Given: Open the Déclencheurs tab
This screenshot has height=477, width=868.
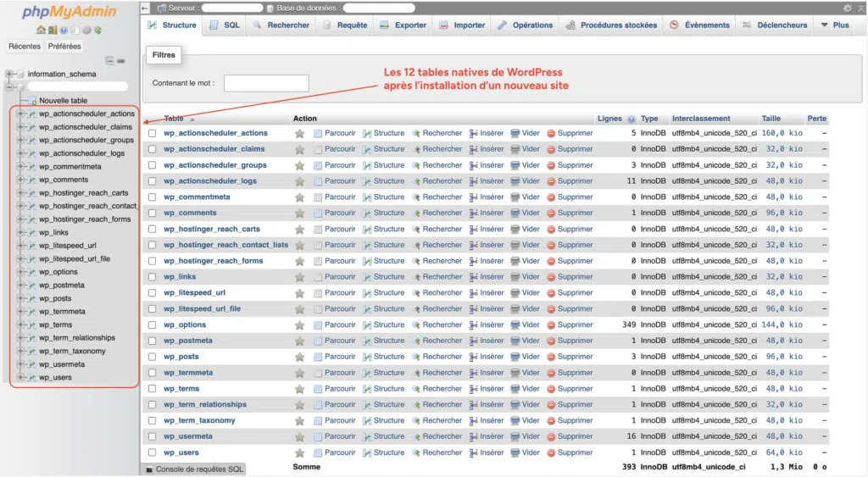Looking at the screenshot, I should click(x=775, y=25).
